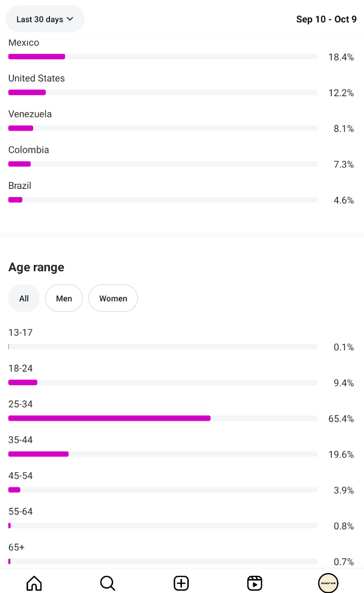Open the Search magnifier icon
This screenshot has height=593, width=364.
pyautogui.click(x=108, y=583)
